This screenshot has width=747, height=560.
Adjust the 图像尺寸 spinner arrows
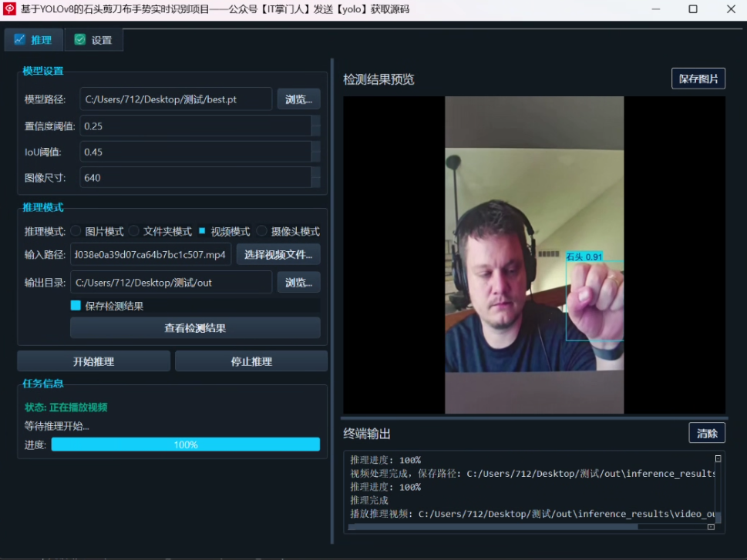(315, 178)
